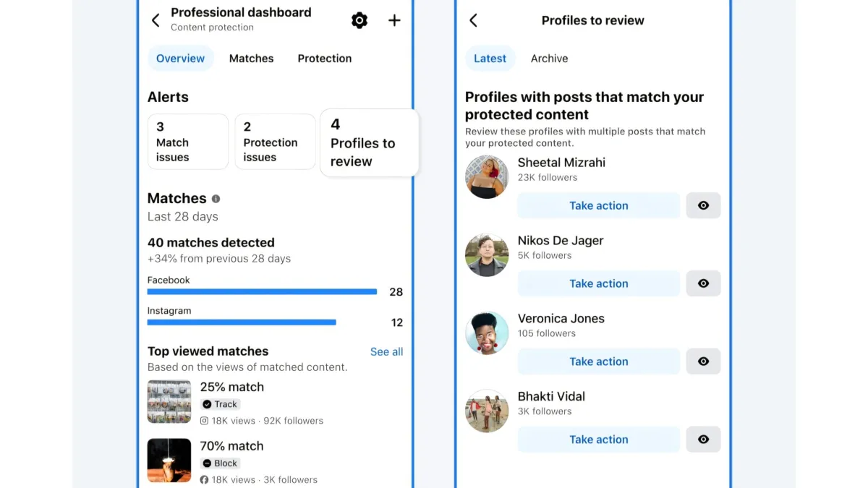
Task: Click the name Nikos De Jager
Action: tap(561, 241)
